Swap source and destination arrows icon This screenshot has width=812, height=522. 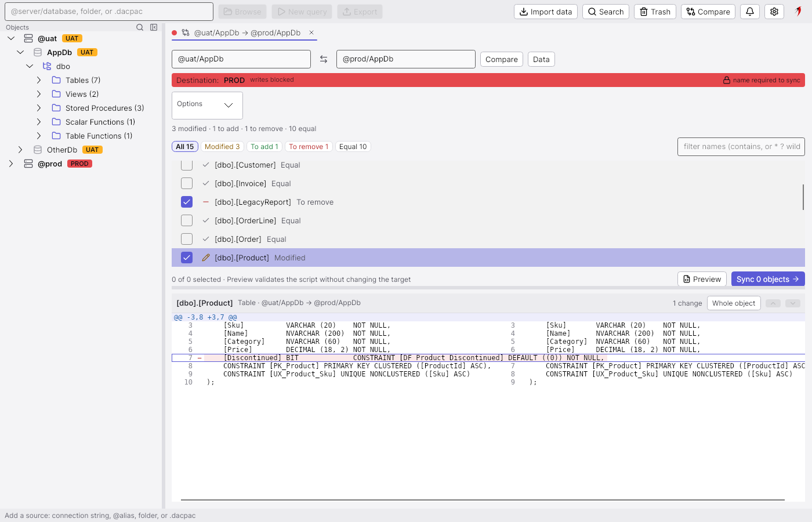point(324,59)
